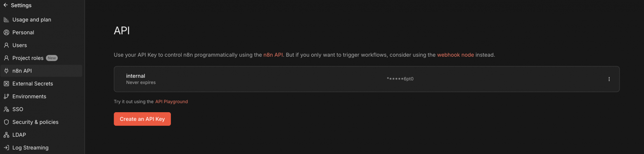This screenshot has width=644, height=154.
Task: Click the Users person icon
Action: [x=6, y=45]
